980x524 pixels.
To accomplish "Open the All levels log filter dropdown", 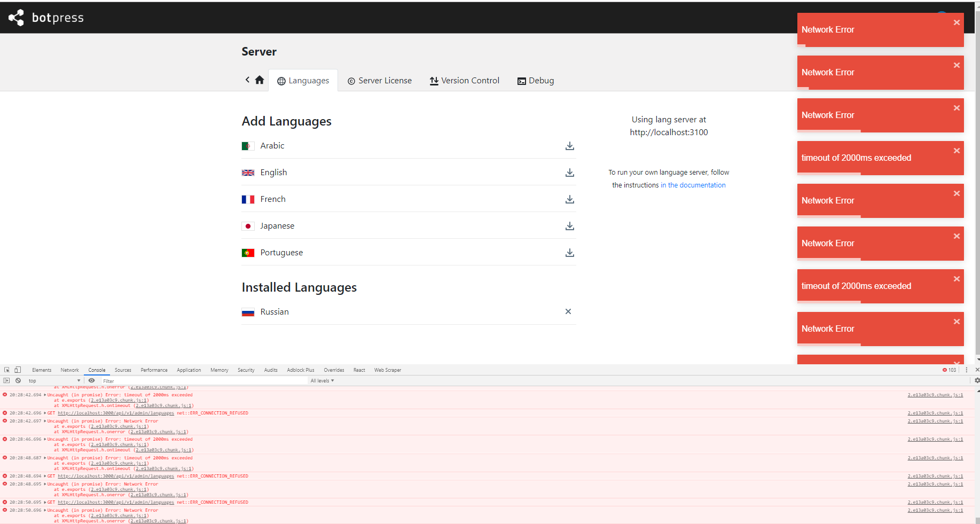I will click(x=322, y=380).
